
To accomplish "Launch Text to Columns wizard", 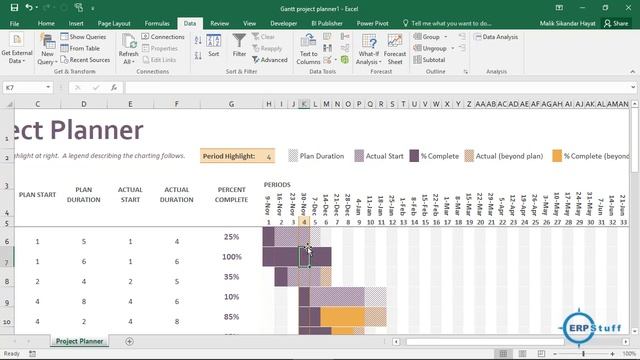I will (x=308, y=50).
